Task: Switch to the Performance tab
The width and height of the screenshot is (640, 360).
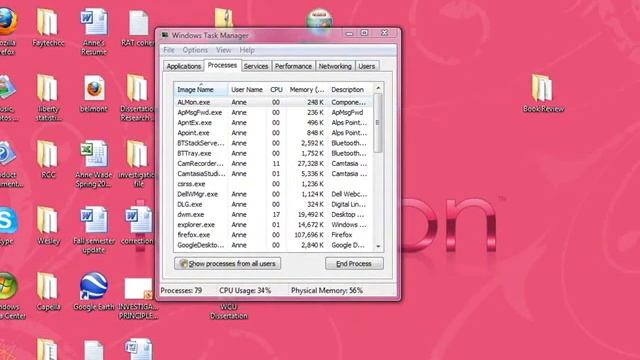Action: [293, 66]
